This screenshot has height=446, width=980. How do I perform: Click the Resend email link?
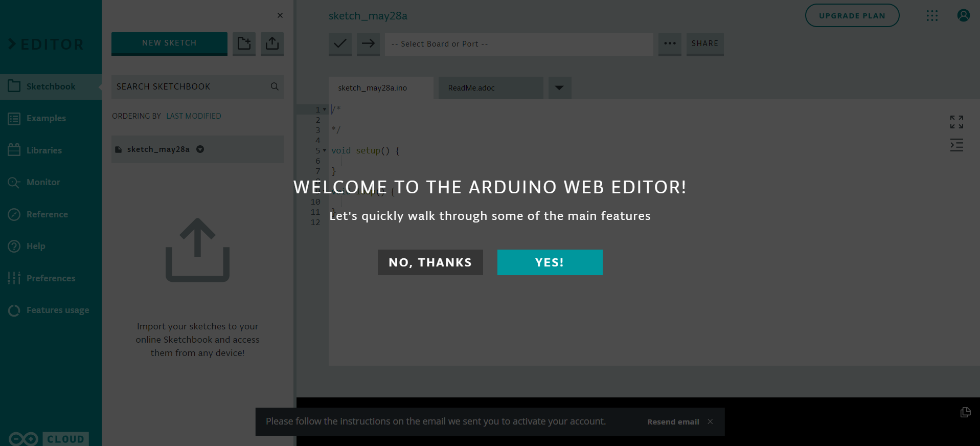click(x=673, y=422)
